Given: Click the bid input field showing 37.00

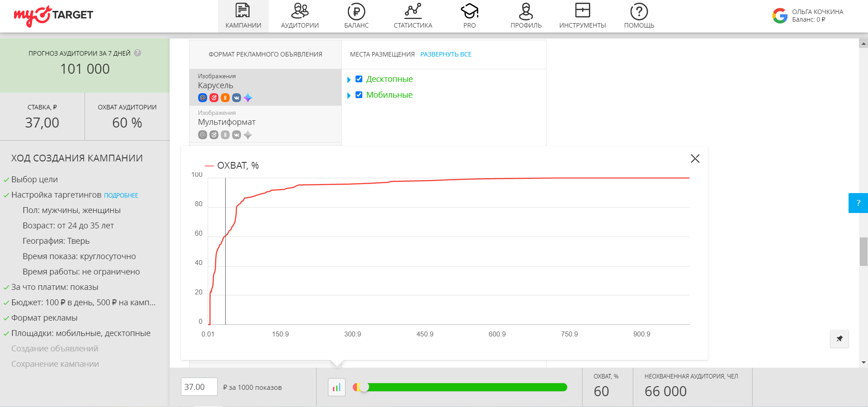Looking at the screenshot, I should click(x=199, y=387).
